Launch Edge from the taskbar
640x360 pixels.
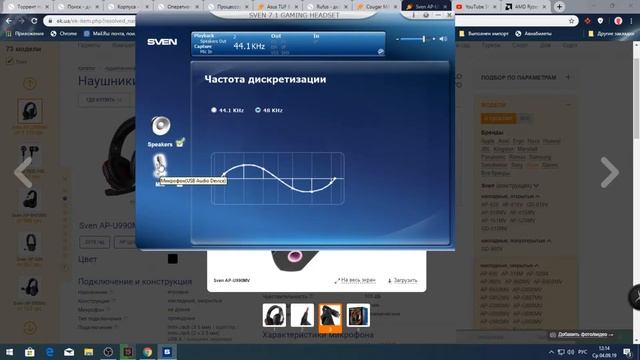[49, 351]
